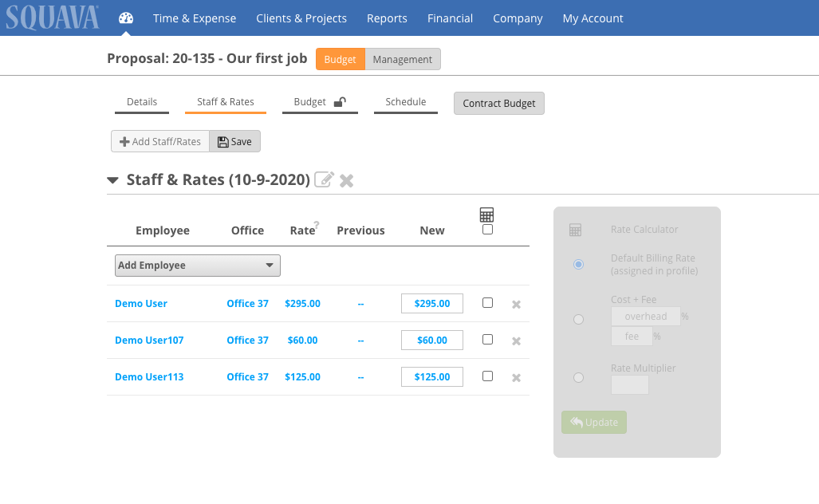Collapse the Staff & Rates (10-9-2020) section
This screenshot has width=819, height=504.
[112, 179]
